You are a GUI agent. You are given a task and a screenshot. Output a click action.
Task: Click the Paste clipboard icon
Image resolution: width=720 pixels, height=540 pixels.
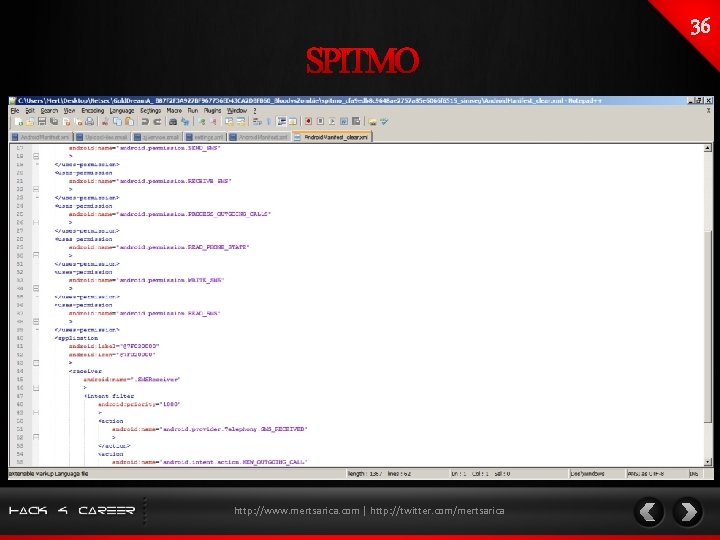click(129, 122)
